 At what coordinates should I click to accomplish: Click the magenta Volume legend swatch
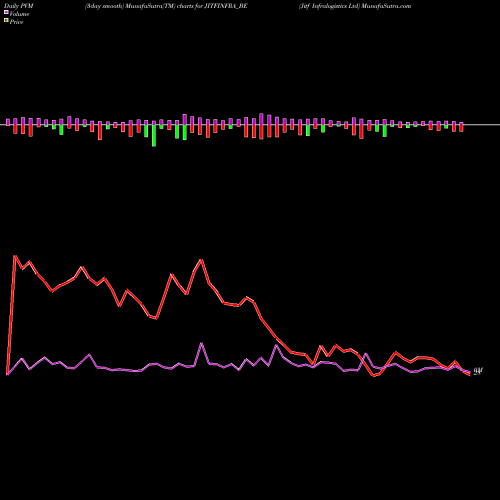click(6, 13)
